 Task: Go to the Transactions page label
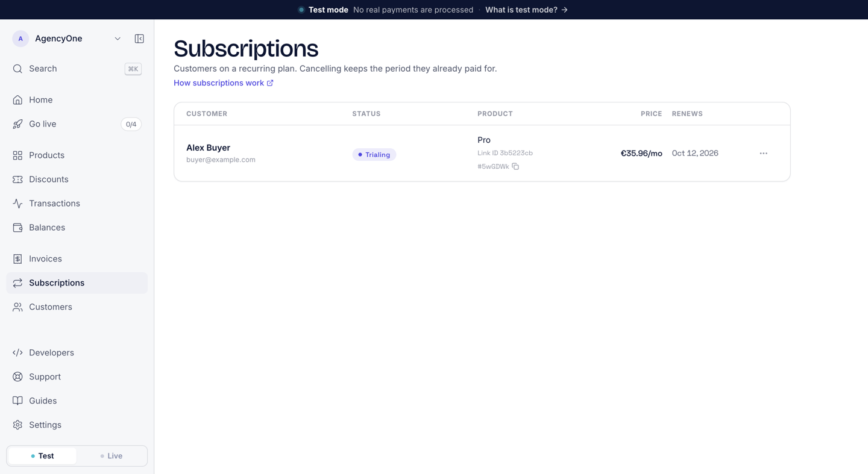click(x=54, y=204)
